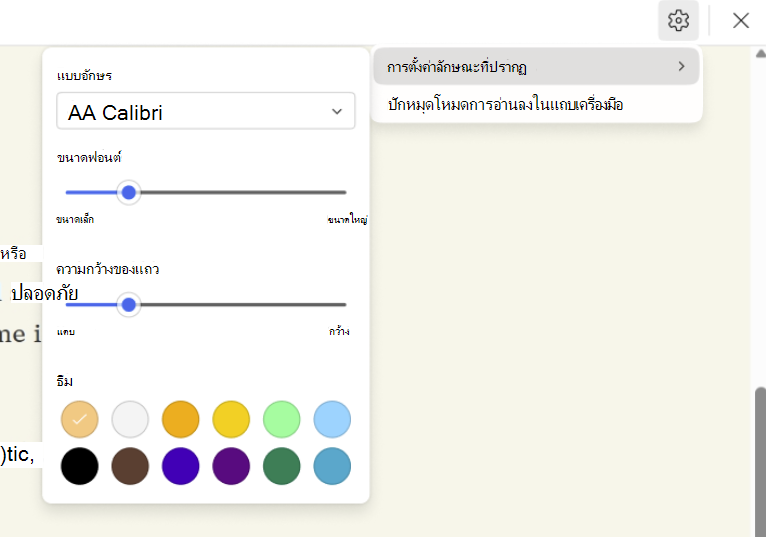
Task: Click the scrollbar up arrow
Action: [x=761, y=53]
